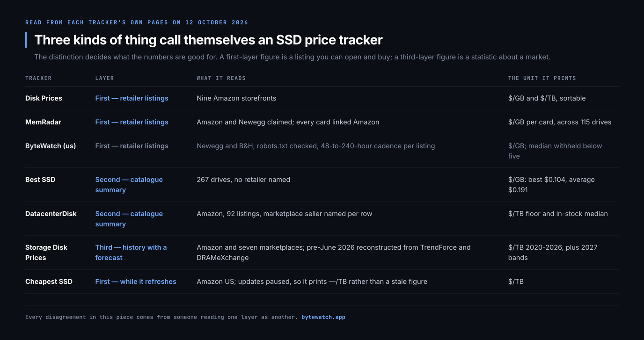Select the 'Cheapest SSD' tracker name
The height and width of the screenshot is (340, 644).
point(49,282)
